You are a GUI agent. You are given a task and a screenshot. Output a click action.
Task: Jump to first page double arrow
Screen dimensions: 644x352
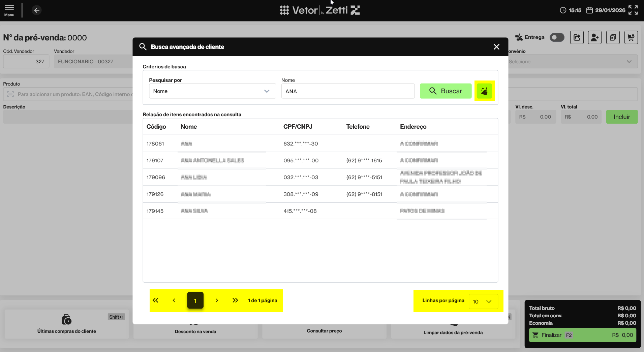pyautogui.click(x=155, y=300)
